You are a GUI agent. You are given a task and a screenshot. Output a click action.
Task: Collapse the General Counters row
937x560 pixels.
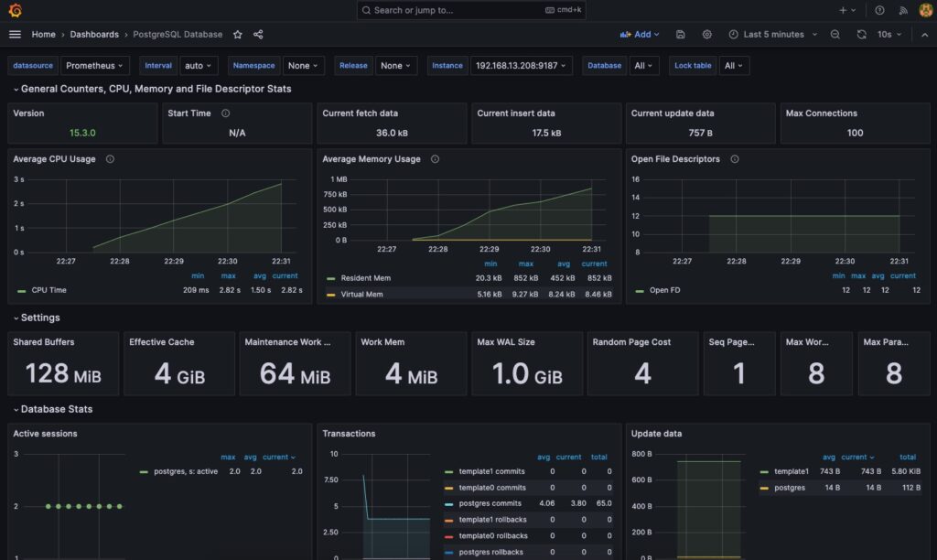[x=153, y=89]
